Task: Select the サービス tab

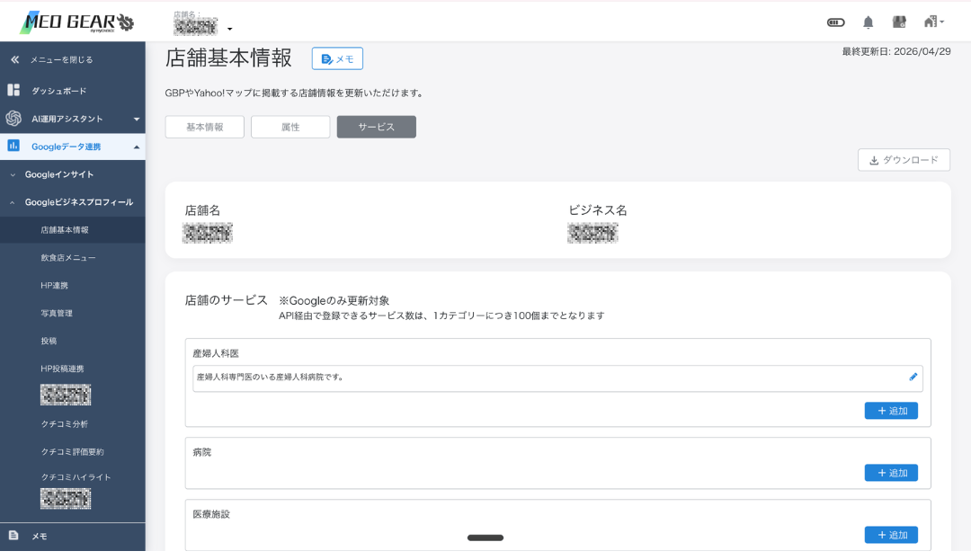Action: point(377,127)
